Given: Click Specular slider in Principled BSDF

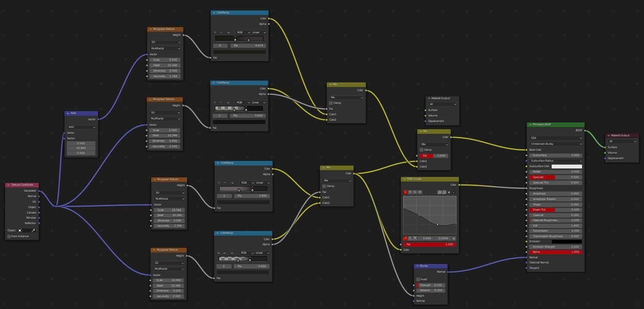Looking at the screenshot, I should pyautogui.click(x=555, y=177).
